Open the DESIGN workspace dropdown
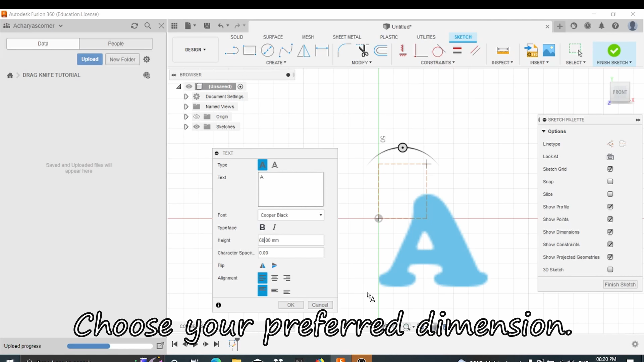This screenshot has height=362, width=644. (195, 50)
